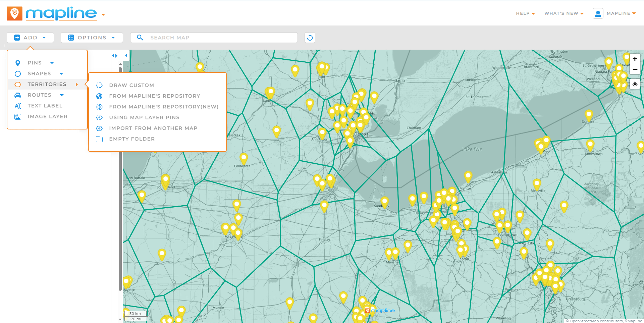Click the Draw Custom dashed-circle icon
This screenshot has height=323, width=644.
tap(99, 85)
